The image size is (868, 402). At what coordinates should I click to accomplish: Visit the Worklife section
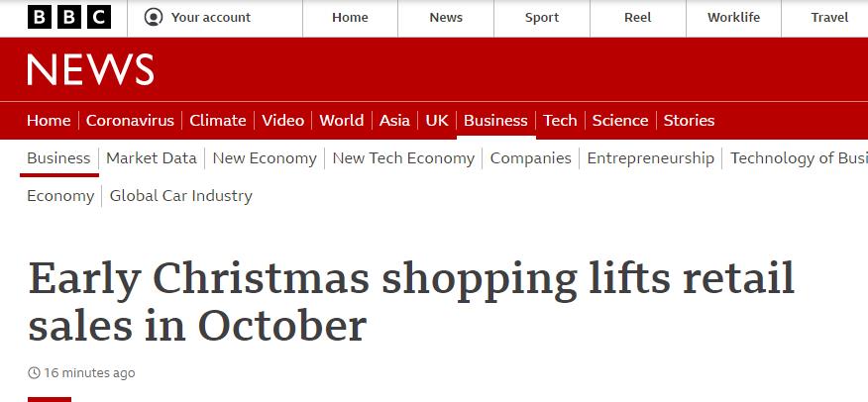733,18
